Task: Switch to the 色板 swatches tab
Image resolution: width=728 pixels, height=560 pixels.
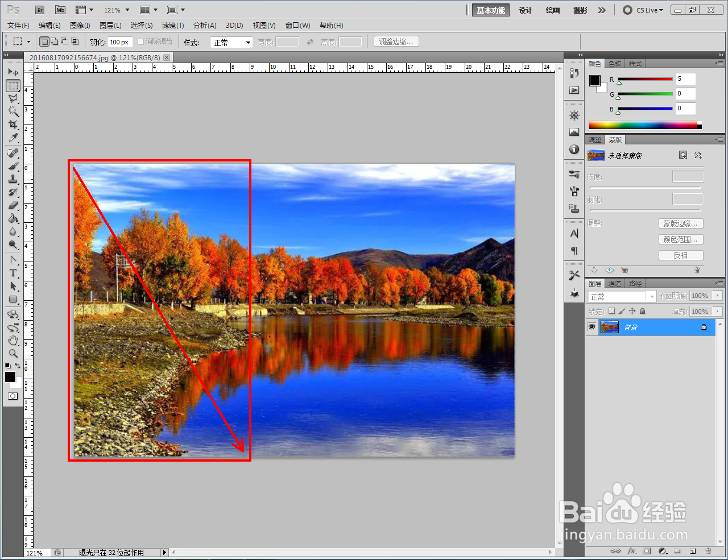Action: pos(615,63)
